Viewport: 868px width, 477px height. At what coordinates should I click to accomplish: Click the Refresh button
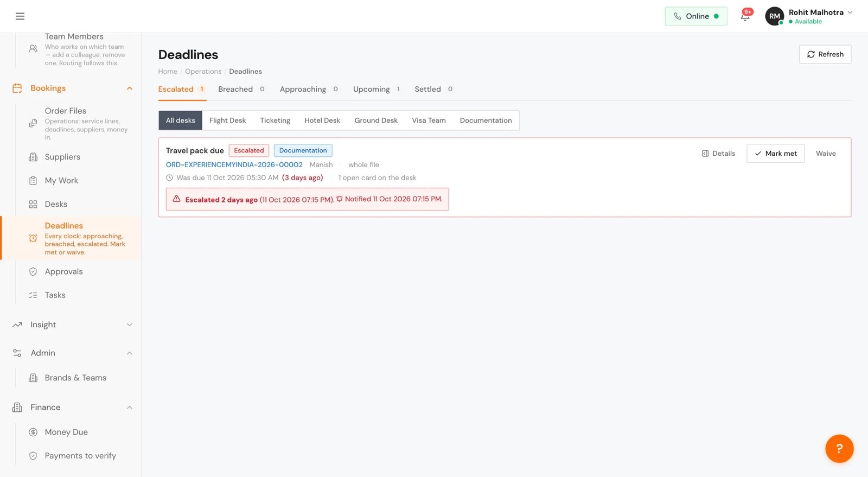(825, 54)
